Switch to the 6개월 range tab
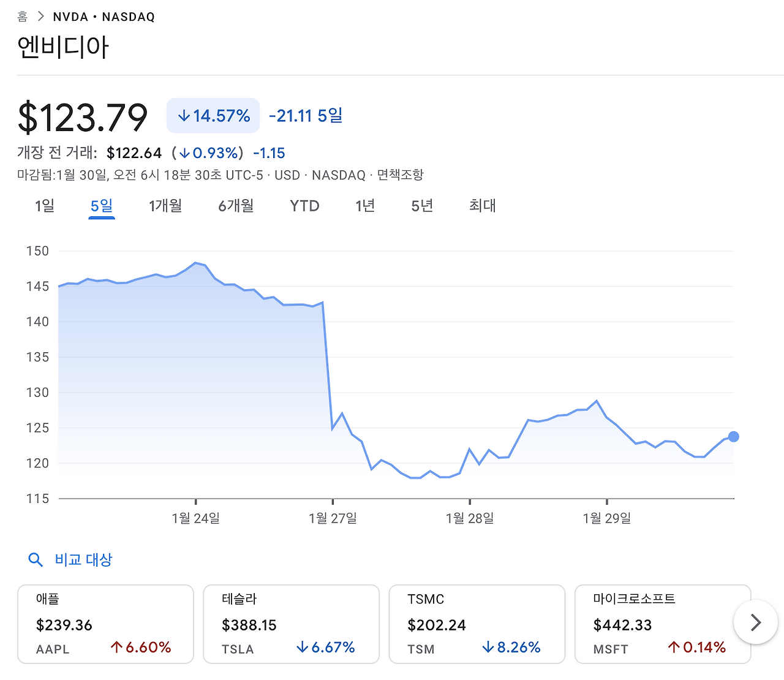The width and height of the screenshot is (784, 680). tap(236, 206)
